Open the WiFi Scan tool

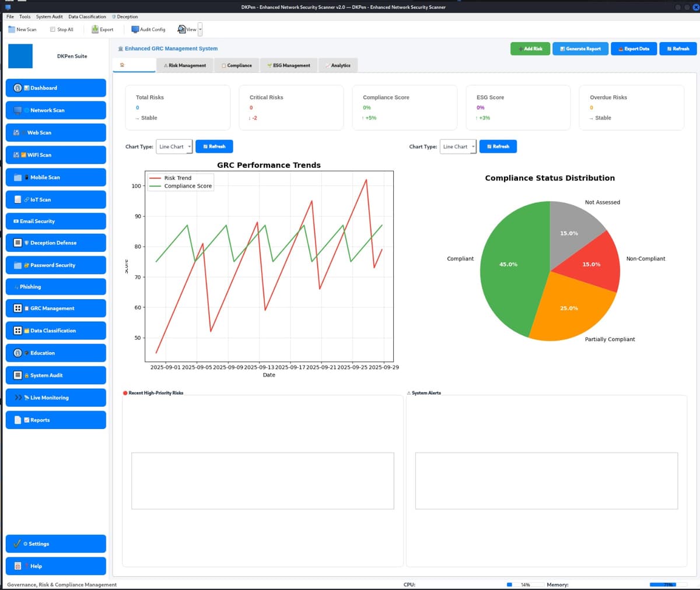click(55, 154)
